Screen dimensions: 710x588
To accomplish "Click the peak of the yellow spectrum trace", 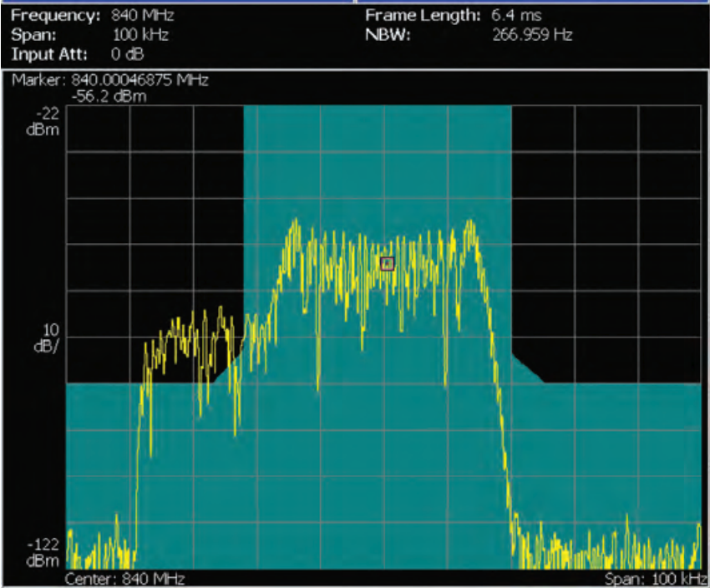I will [x=296, y=218].
